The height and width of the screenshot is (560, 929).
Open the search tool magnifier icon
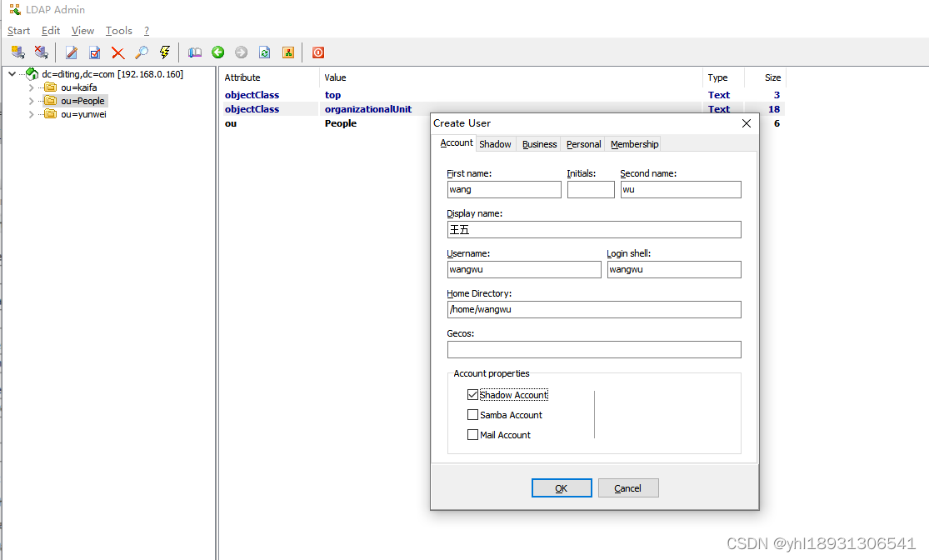[141, 52]
